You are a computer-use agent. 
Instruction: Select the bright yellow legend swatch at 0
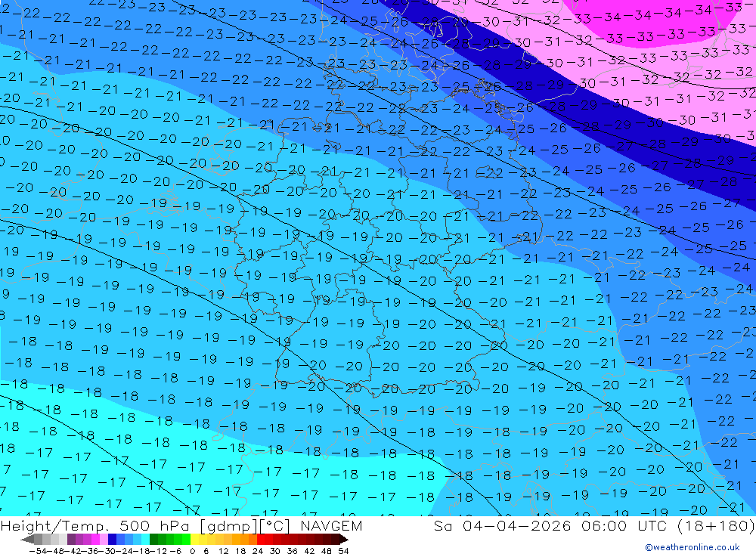pos(195,539)
